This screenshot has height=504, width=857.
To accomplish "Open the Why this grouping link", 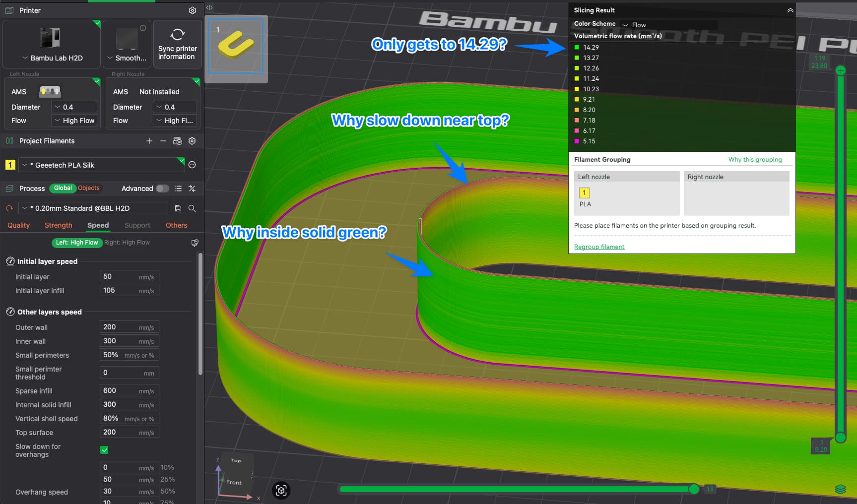I will [755, 160].
